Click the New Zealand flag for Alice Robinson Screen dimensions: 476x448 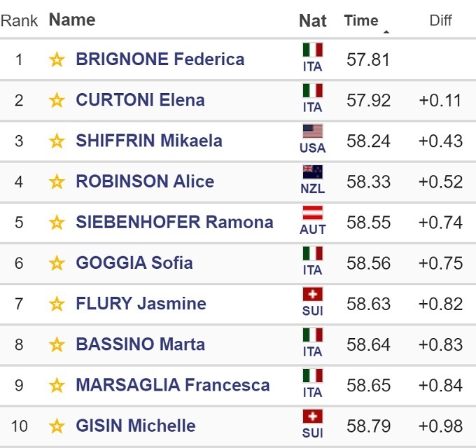click(312, 171)
